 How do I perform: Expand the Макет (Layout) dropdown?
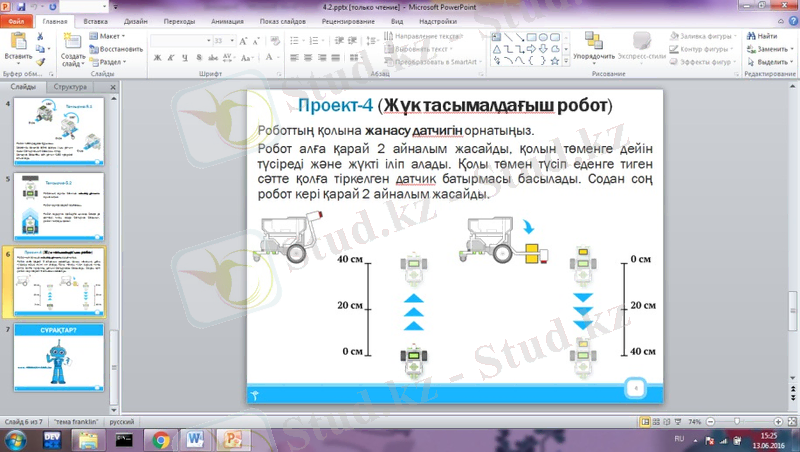click(111, 36)
